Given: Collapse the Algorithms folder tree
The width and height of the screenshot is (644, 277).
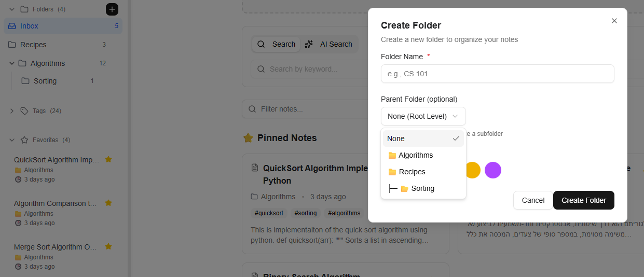Looking at the screenshot, I should pos(12,63).
